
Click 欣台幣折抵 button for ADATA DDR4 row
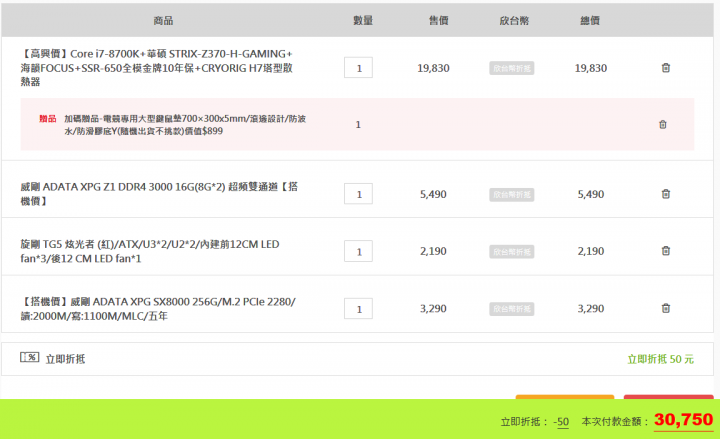[512, 195]
